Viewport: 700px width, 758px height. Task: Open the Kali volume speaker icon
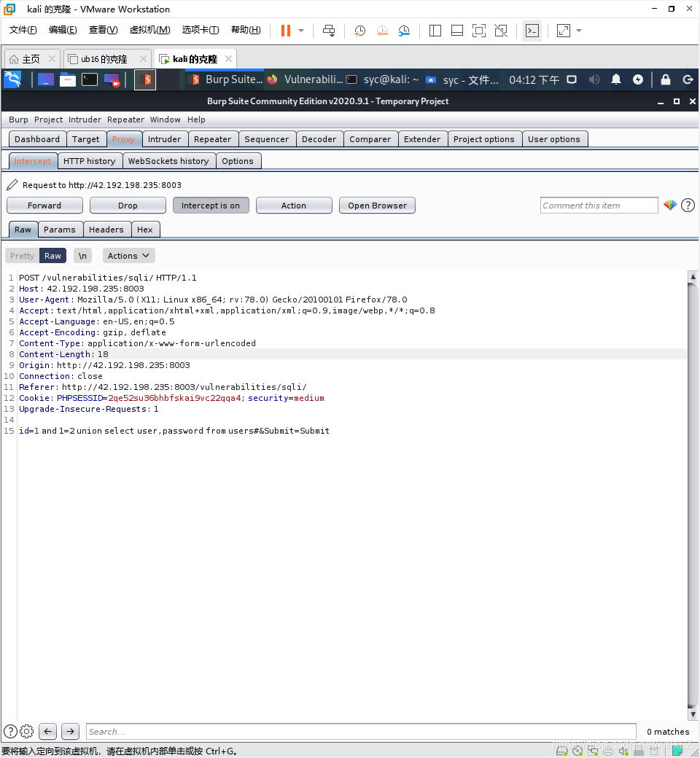[x=594, y=79]
